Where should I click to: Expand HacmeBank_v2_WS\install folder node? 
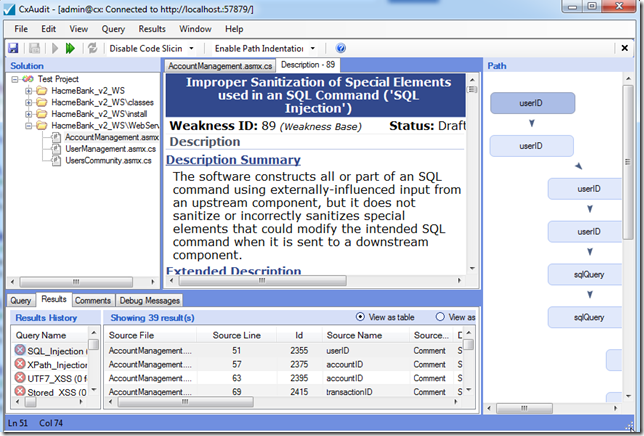coord(28,114)
